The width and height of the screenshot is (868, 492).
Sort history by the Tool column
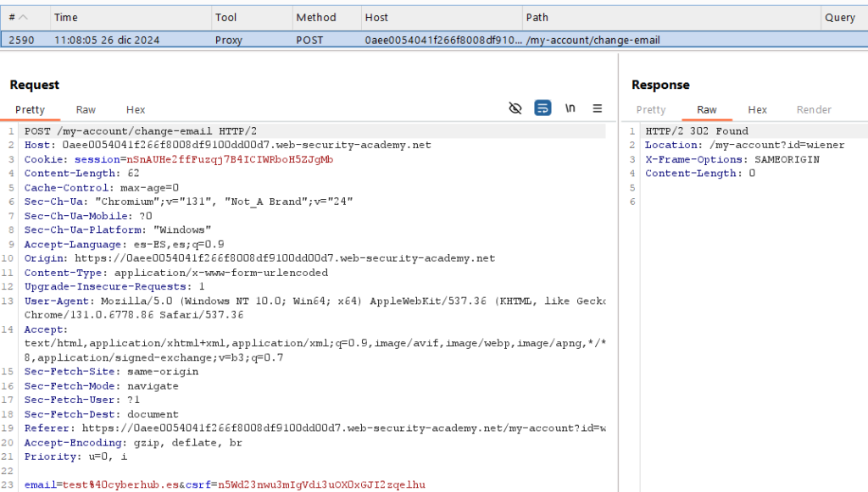(252, 18)
